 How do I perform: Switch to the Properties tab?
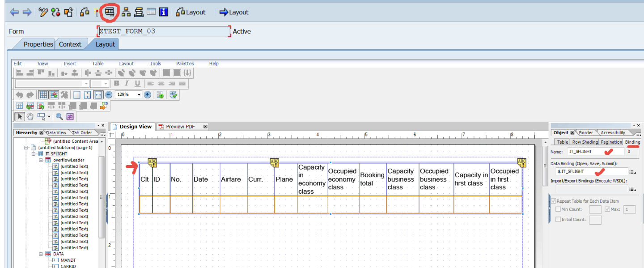[x=38, y=44]
